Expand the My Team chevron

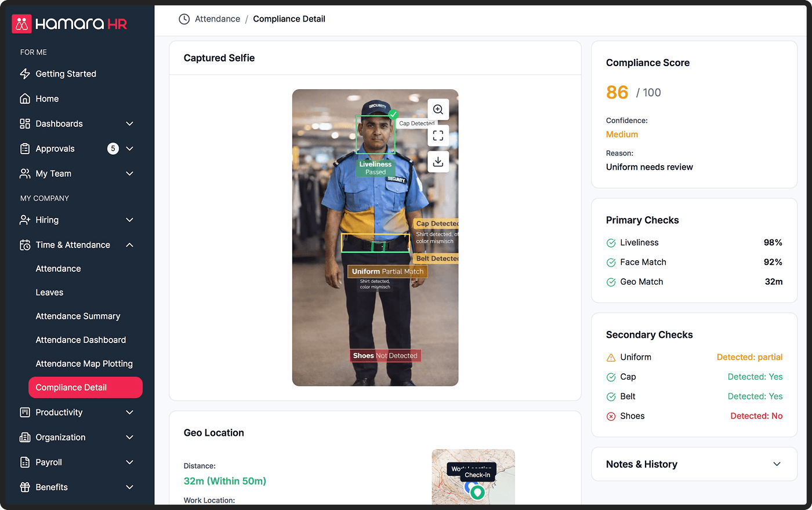[130, 173]
